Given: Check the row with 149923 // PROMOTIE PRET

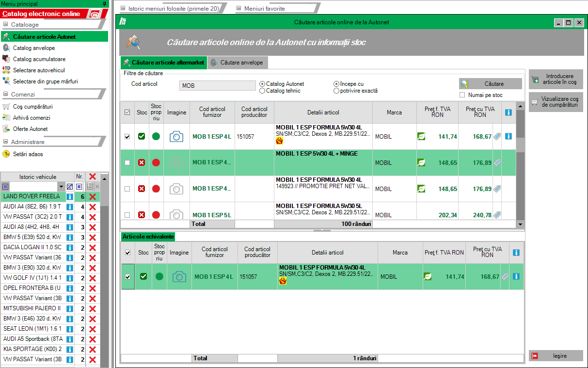Looking at the screenshot, I should (x=127, y=189).
